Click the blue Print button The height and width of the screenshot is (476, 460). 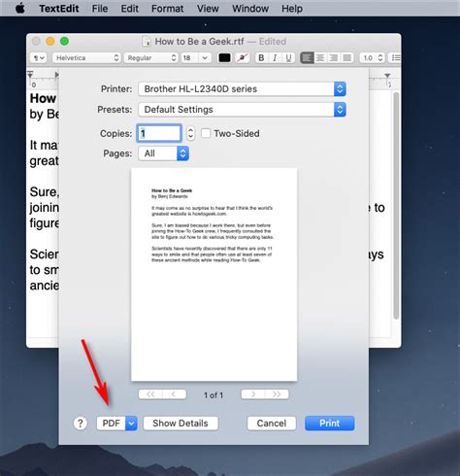point(330,424)
